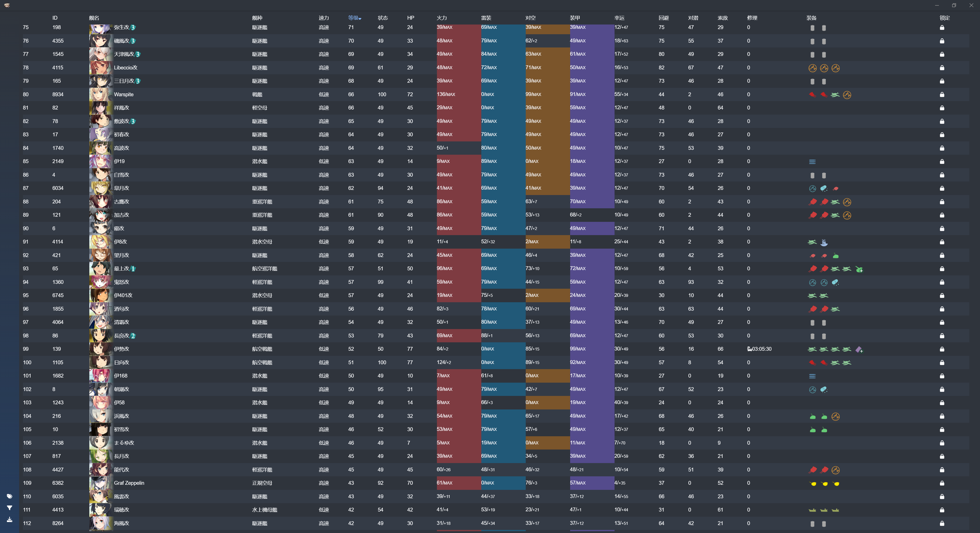Sort list by 幸运 column header
The height and width of the screenshot is (533, 980).
(619, 18)
